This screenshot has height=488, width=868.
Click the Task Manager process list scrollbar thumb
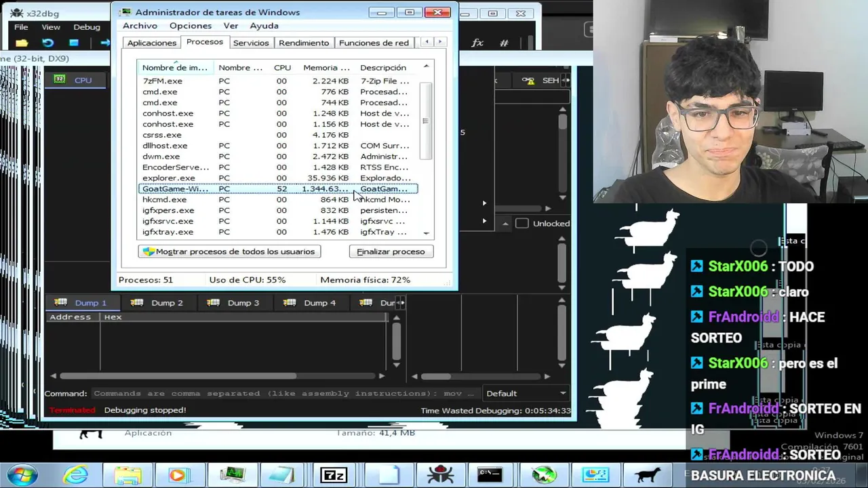pyautogui.click(x=426, y=121)
